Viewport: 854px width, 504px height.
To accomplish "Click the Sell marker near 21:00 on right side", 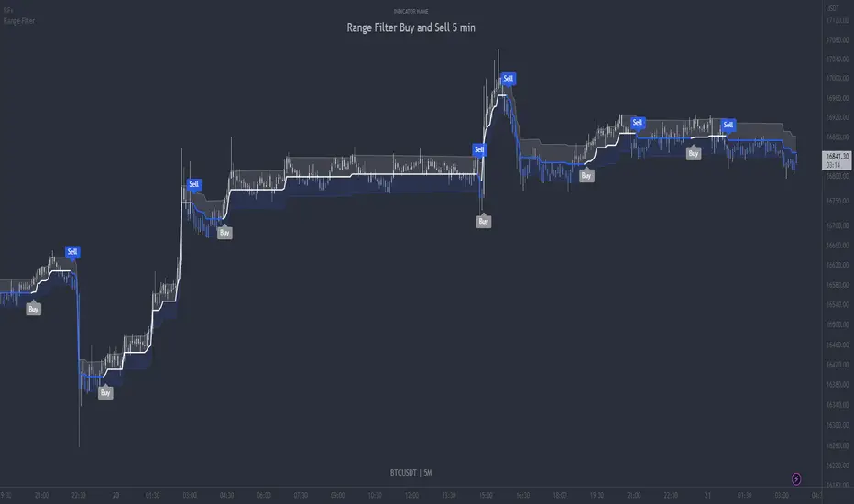I will point(638,123).
